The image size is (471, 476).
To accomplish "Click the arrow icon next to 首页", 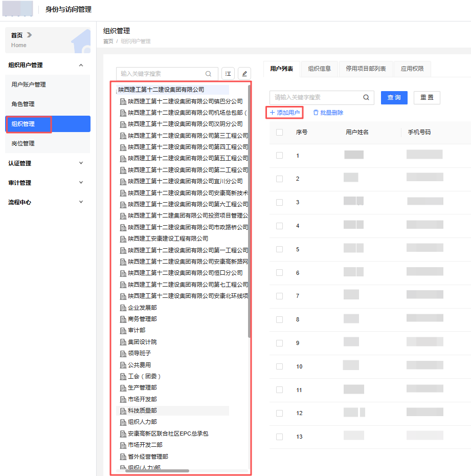I will pyautogui.click(x=30, y=35).
